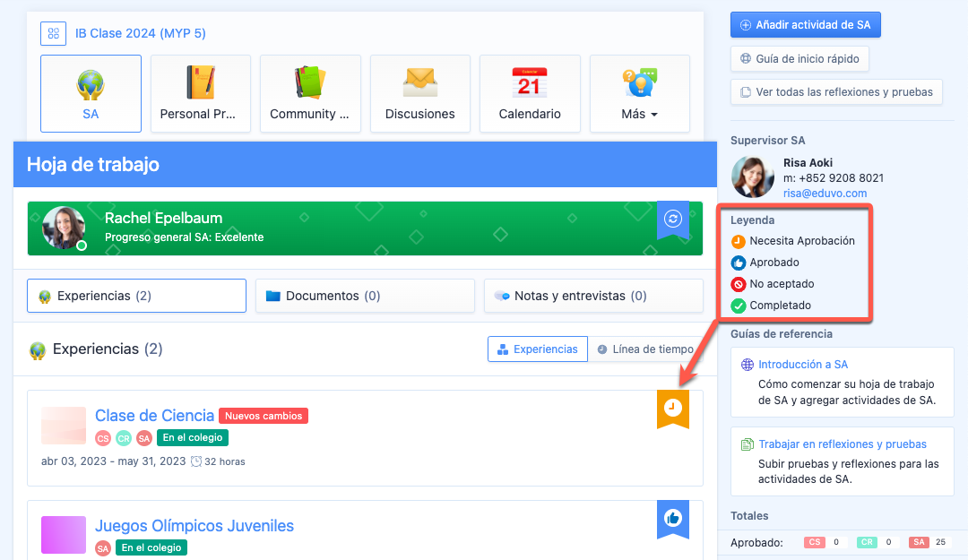
Task: Open Clase de Ciencia experience
Action: click(x=154, y=416)
